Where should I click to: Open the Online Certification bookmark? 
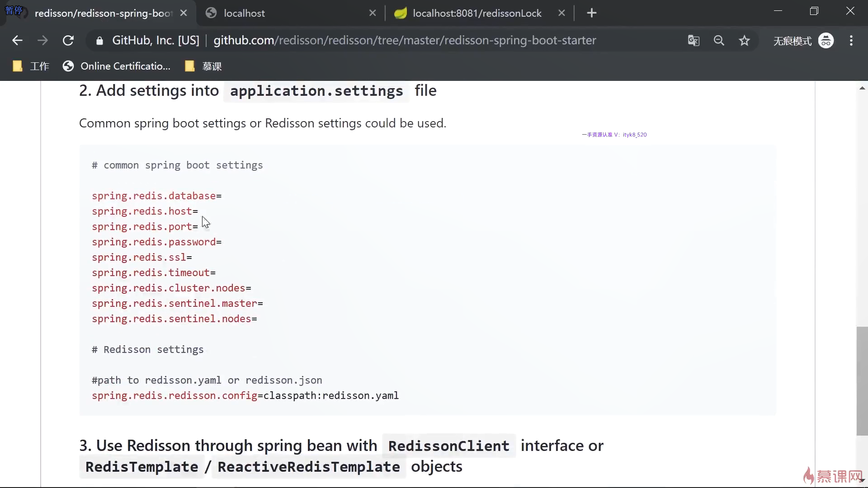pos(117,66)
